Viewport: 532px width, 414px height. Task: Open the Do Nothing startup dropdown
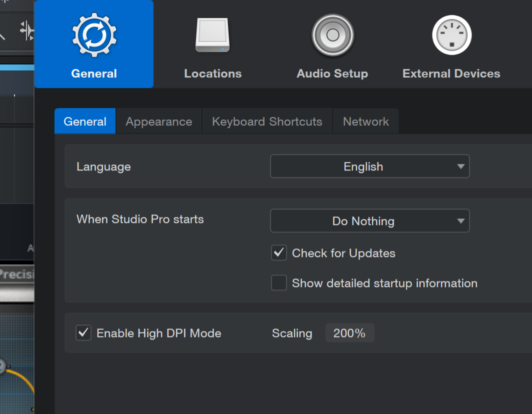tap(370, 221)
